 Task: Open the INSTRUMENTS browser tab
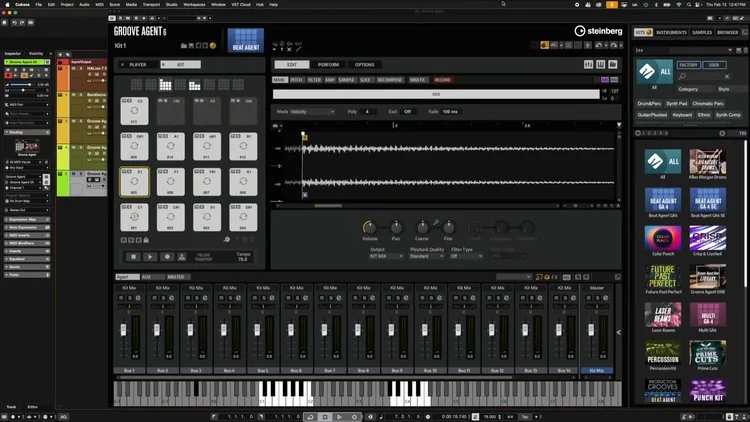pos(671,33)
